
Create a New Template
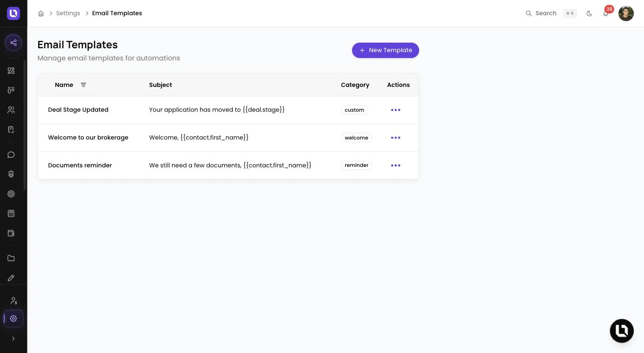(x=385, y=50)
